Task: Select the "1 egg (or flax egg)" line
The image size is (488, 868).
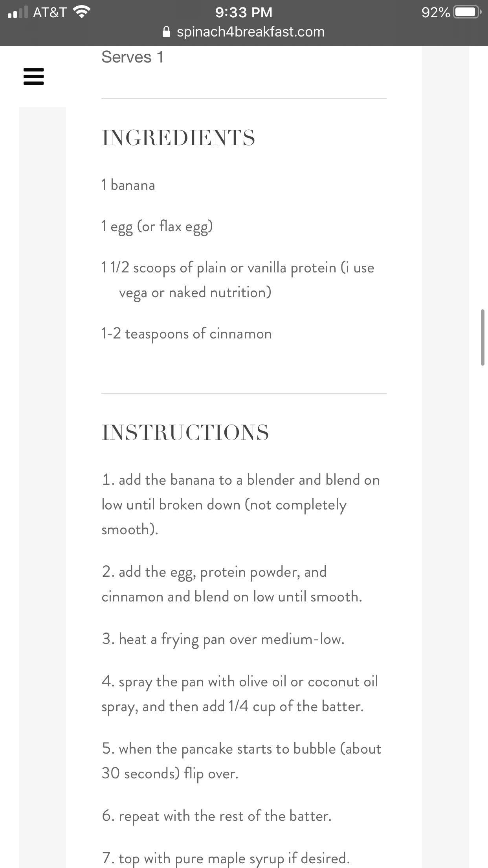Action: 157,227
